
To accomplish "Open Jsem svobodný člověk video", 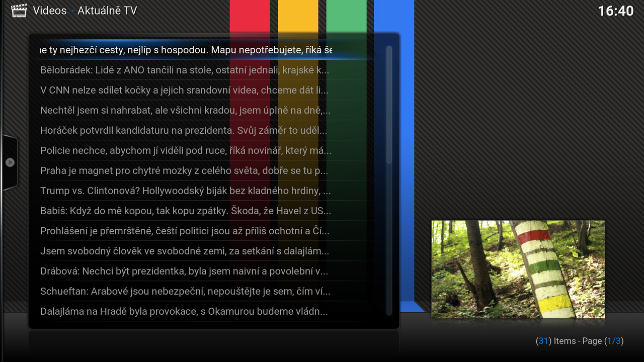I will coord(184,251).
